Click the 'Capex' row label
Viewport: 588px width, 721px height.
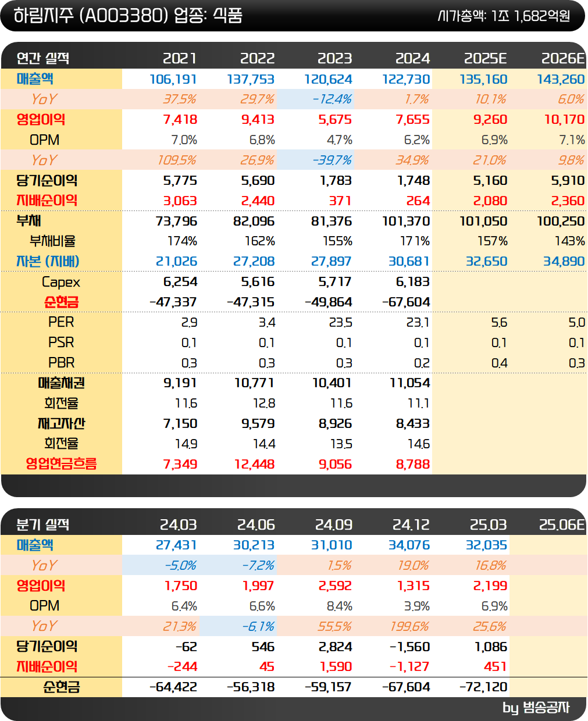coord(61,282)
